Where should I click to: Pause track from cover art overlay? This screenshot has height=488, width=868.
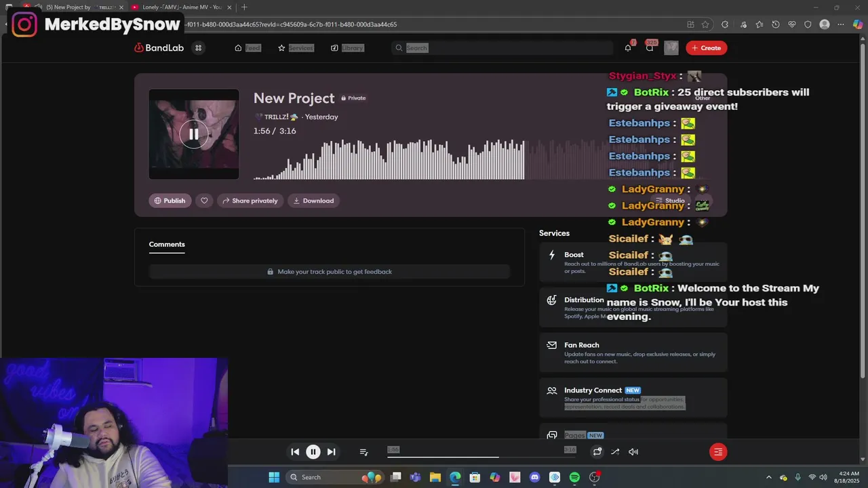(194, 134)
